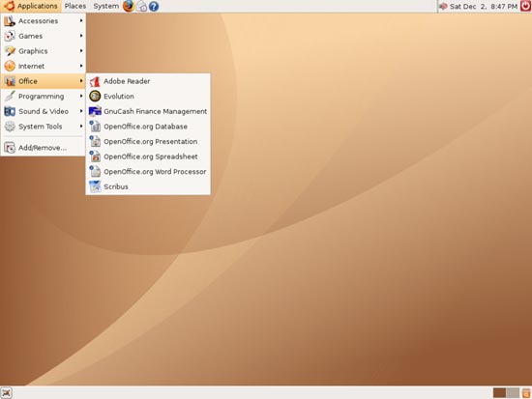This screenshot has width=532, height=399.
Task: Expand the Graphics submenu
Action: click(44, 51)
